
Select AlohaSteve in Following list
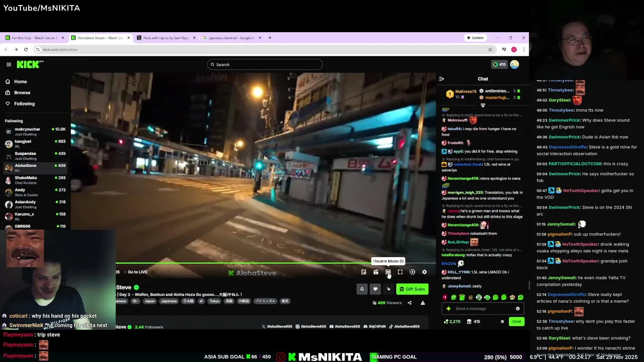(x=35, y=167)
